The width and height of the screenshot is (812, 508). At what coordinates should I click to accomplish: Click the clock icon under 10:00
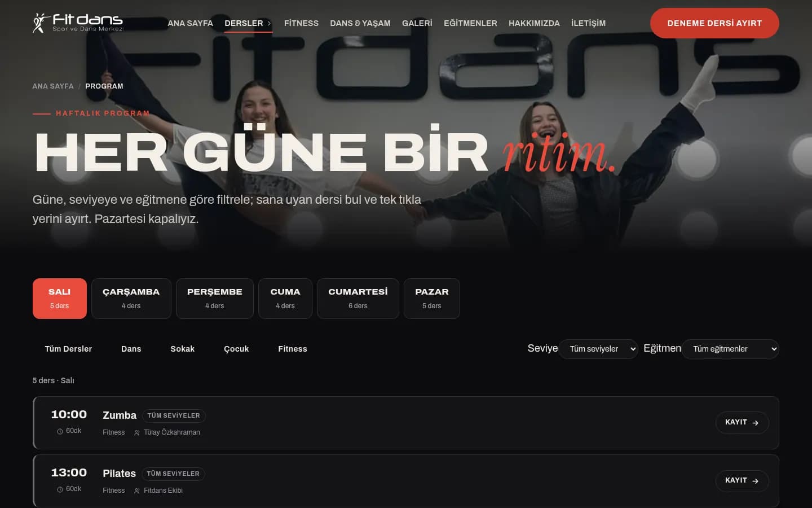pyautogui.click(x=60, y=431)
